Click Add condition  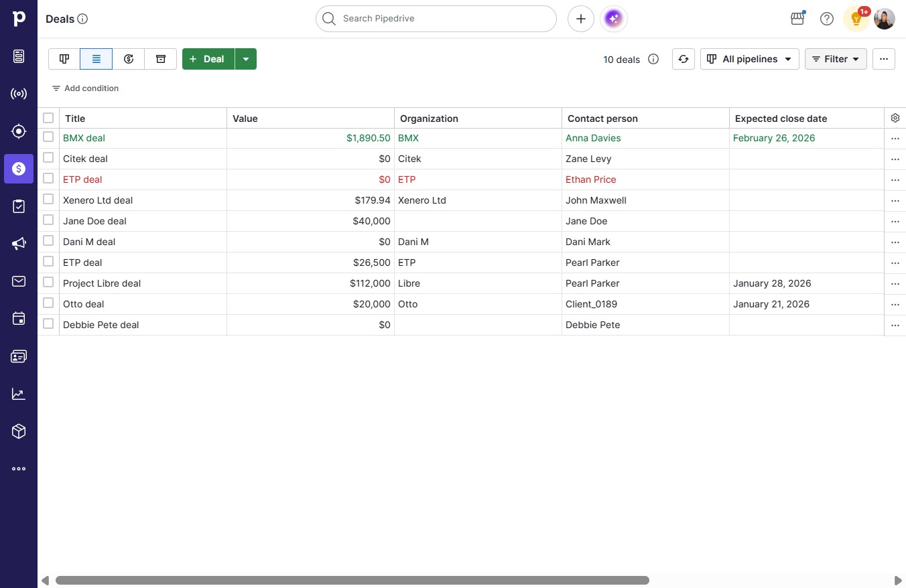tap(85, 88)
